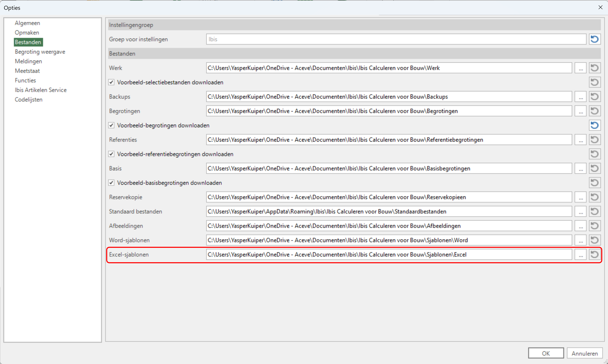This screenshot has height=364, width=608.
Task: Open browse dialog for Word-sjablonen
Action: pyautogui.click(x=580, y=240)
